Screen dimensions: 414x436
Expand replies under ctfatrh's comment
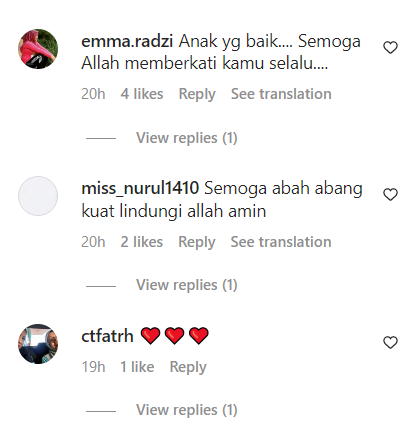pyautogui.click(x=187, y=410)
